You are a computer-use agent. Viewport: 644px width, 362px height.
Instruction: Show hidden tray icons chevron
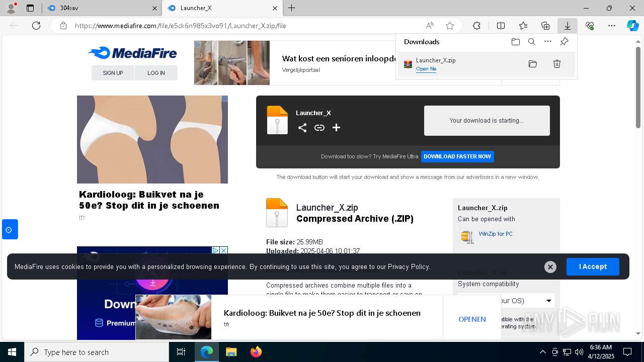542,352
